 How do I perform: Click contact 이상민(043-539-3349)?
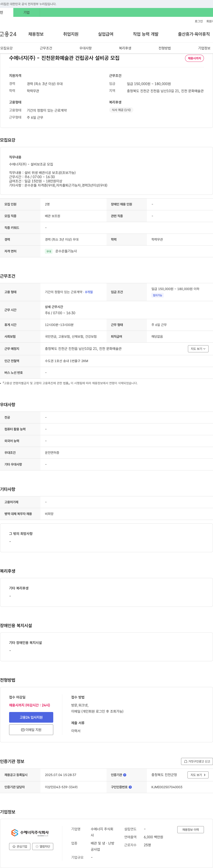tap(61, 787)
